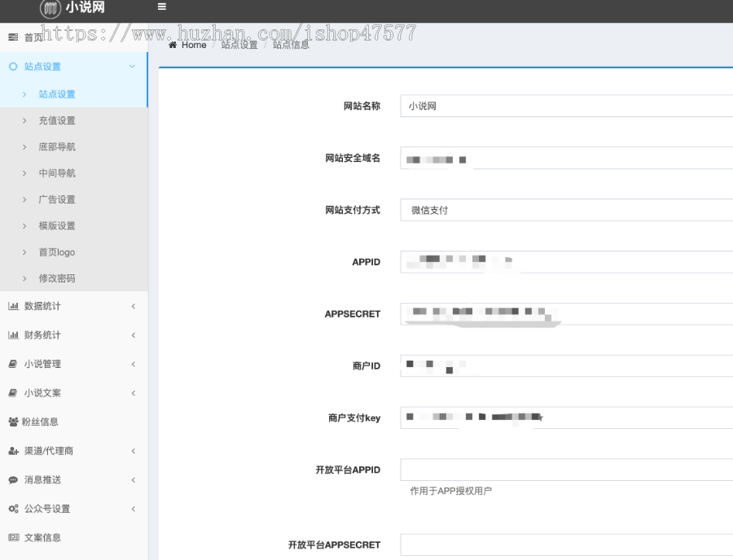Focus the 开放平台APPID input field
Image resolution: width=733 pixels, height=560 pixels.
click(x=567, y=470)
